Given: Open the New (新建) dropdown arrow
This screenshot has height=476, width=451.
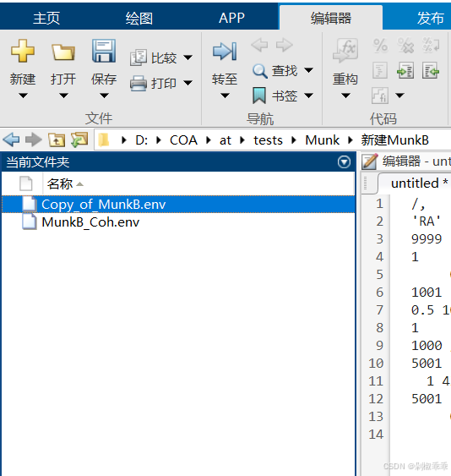Looking at the screenshot, I should (x=23, y=96).
